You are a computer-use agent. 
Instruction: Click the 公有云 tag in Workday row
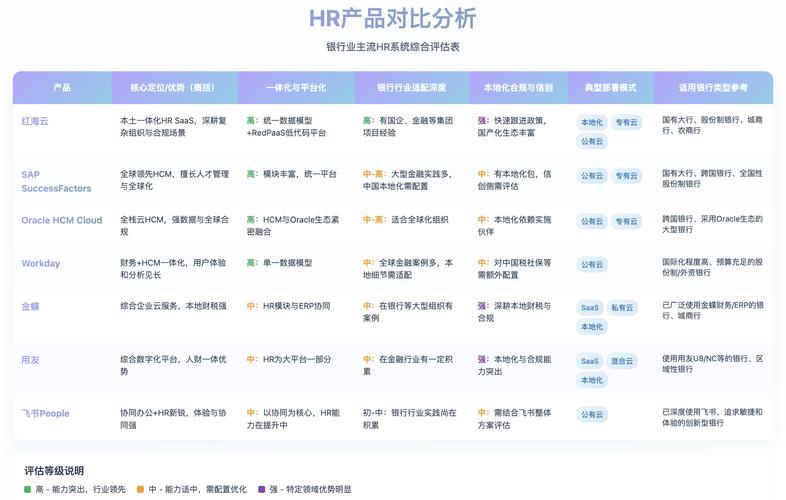coord(592,265)
